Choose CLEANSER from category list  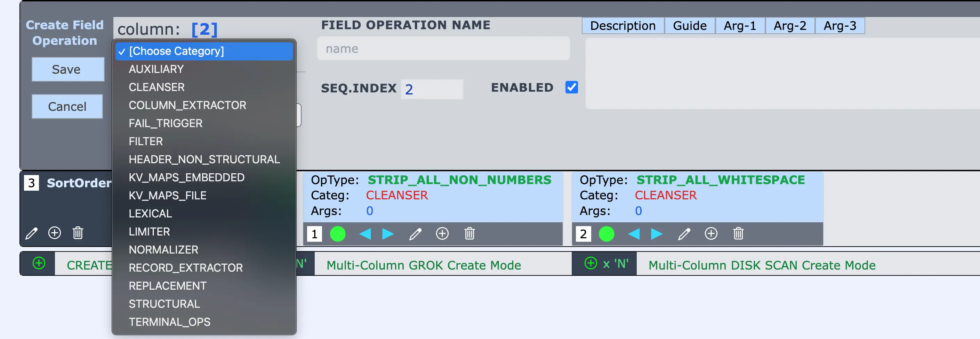204,87
